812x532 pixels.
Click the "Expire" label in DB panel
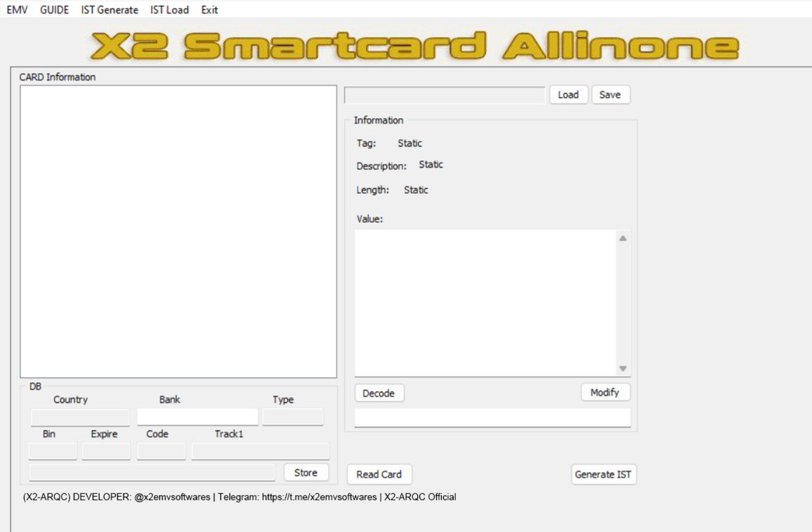pos(104,434)
